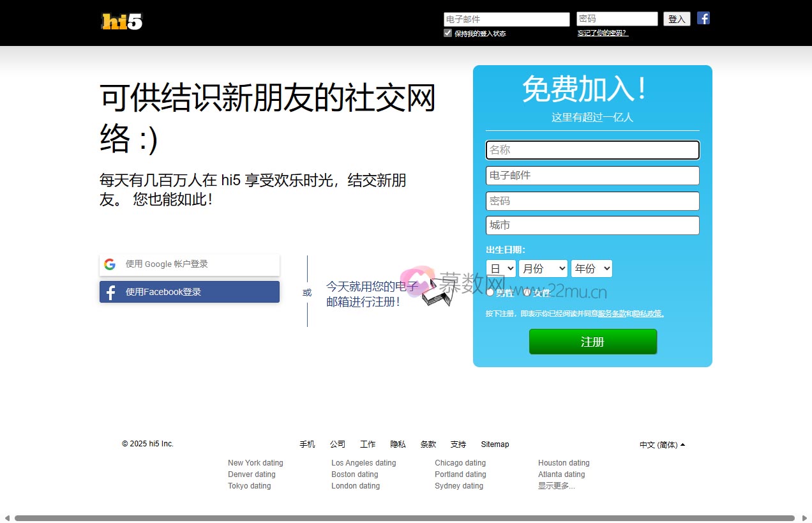
Task: Click the header email input field
Action: coord(506,19)
